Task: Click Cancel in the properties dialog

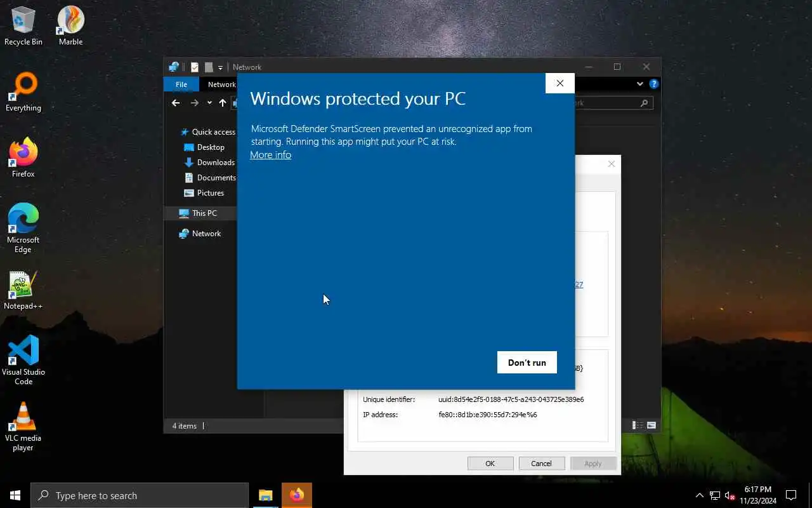Action: (x=541, y=464)
